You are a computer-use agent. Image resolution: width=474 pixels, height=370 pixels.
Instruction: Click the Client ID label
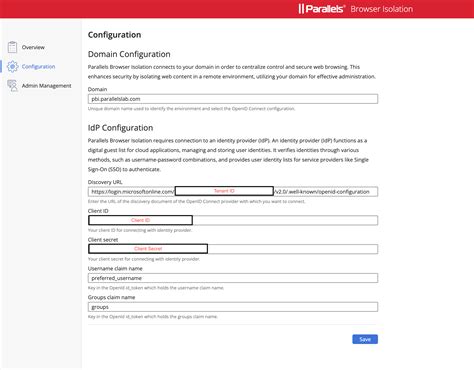[98, 211]
